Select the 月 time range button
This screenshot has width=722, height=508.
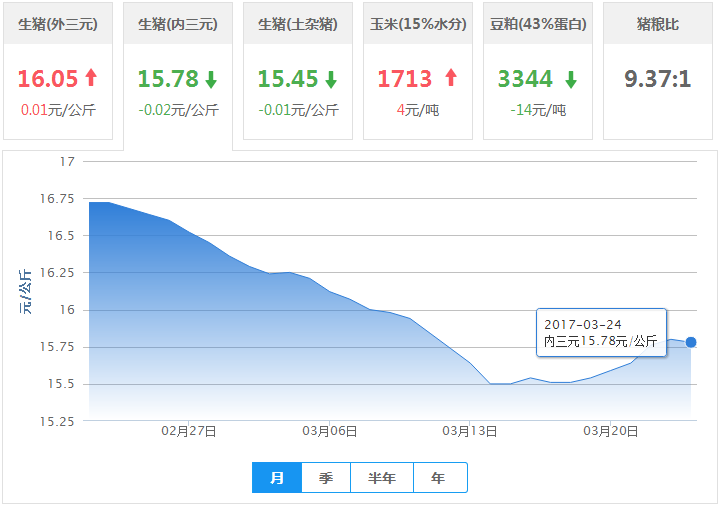tap(277, 478)
